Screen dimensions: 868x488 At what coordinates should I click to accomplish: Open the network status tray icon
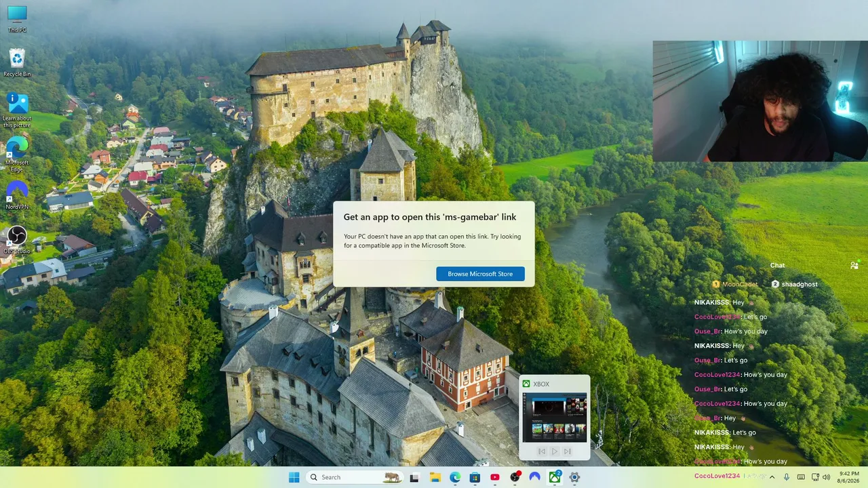click(x=815, y=477)
